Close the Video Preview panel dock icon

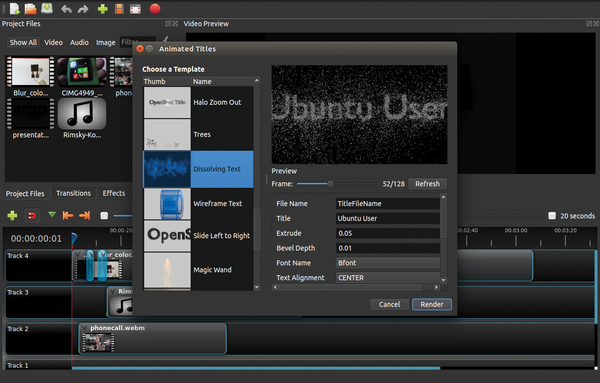596,24
